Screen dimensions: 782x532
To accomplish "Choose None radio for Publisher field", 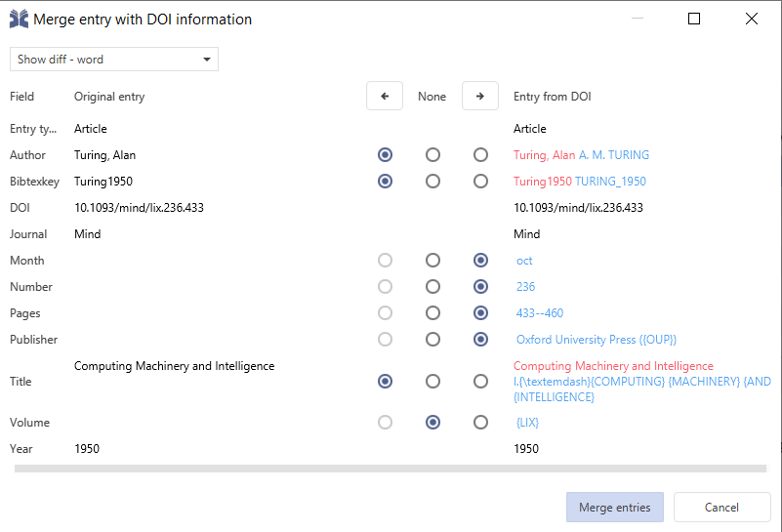I will click(x=432, y=340).
